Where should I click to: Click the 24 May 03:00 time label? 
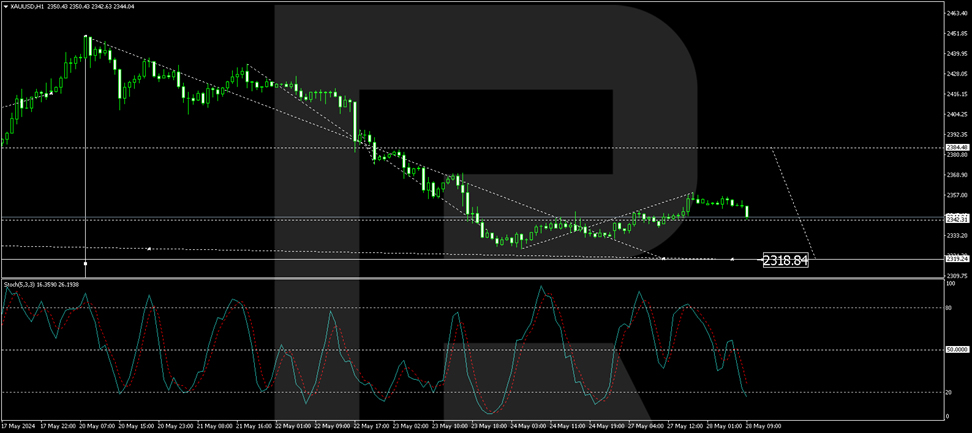(x=529, y=426)
